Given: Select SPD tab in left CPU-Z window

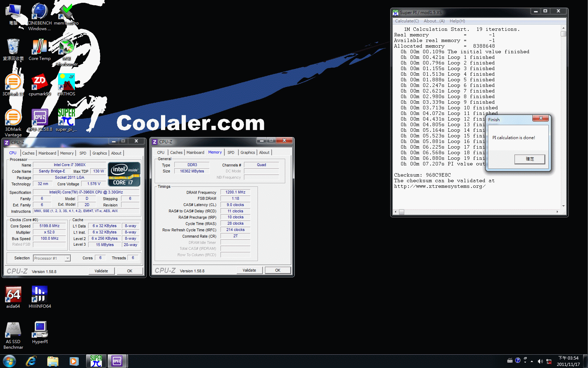Looking at the screenshot, I should 83,153.
